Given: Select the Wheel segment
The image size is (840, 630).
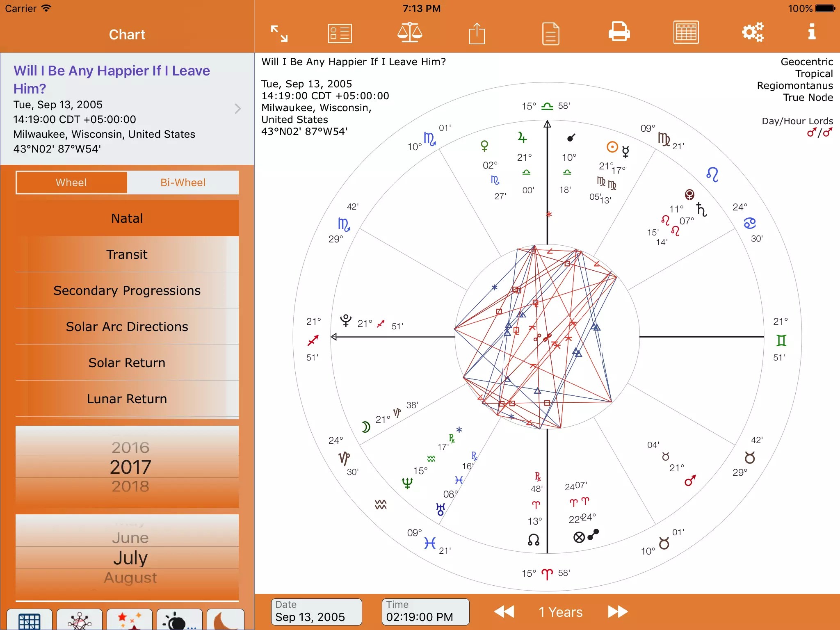Looking at the screenshot, I should pos(71,183).
